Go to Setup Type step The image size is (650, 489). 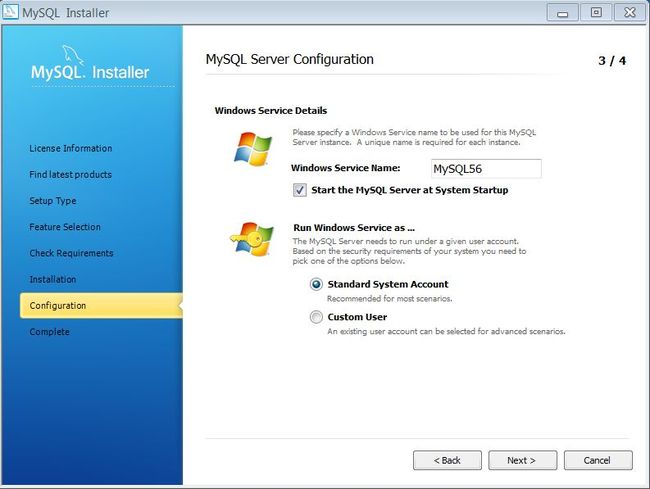tap(53, 201)
